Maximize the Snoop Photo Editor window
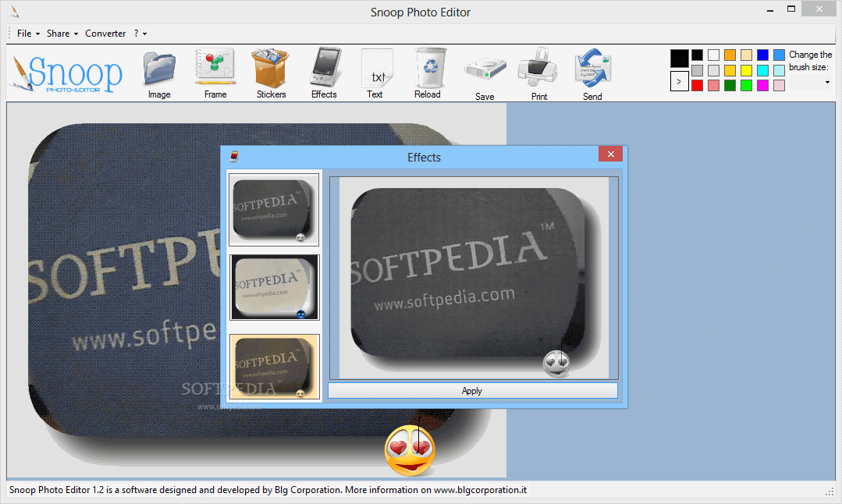This screenshot has height=504, width=842. (x=791, y=9)
